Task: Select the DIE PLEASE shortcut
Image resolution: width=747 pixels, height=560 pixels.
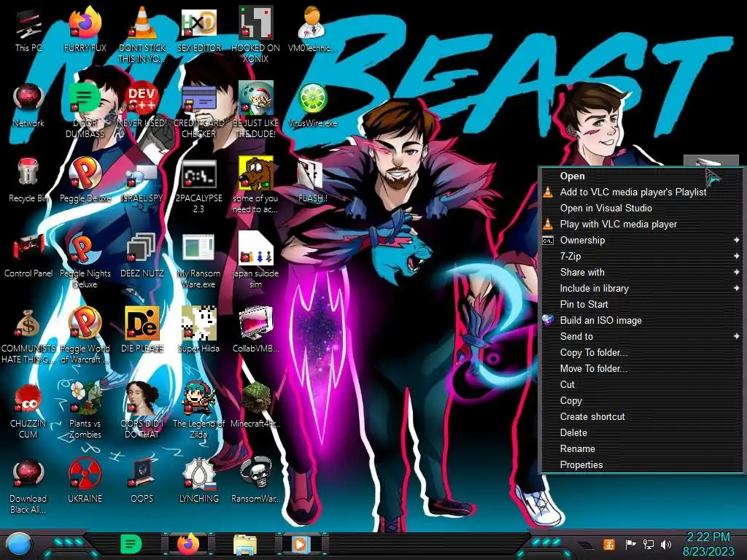Action: point(142,330)
